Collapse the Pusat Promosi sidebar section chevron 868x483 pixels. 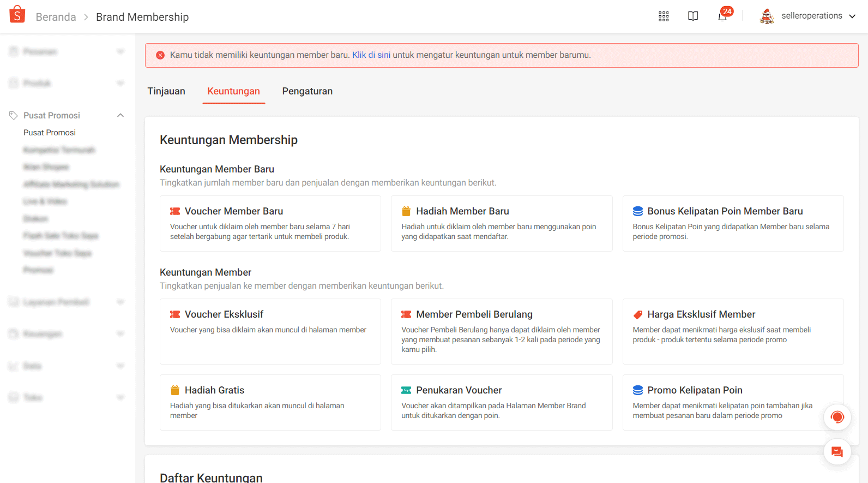point(120,115)
